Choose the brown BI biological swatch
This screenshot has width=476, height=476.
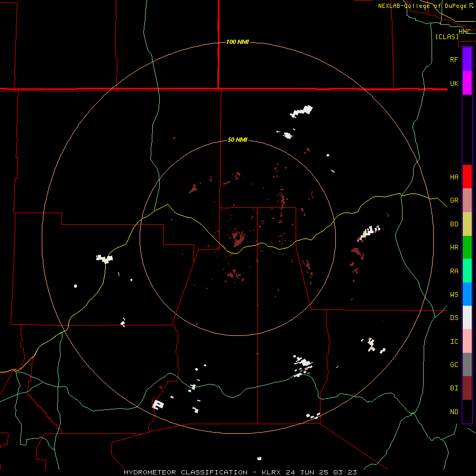pyautogui.click(x=467, y=388)
